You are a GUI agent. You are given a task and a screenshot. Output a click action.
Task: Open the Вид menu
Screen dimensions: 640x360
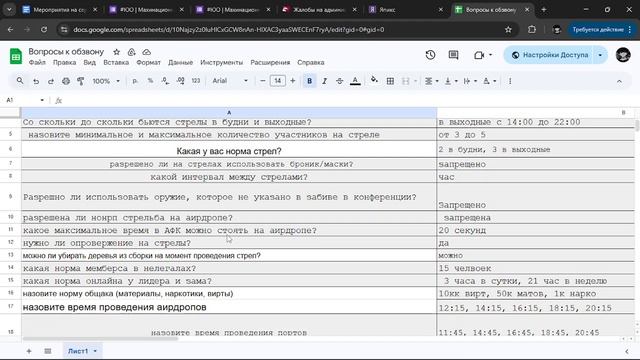[x=89, y=62]
